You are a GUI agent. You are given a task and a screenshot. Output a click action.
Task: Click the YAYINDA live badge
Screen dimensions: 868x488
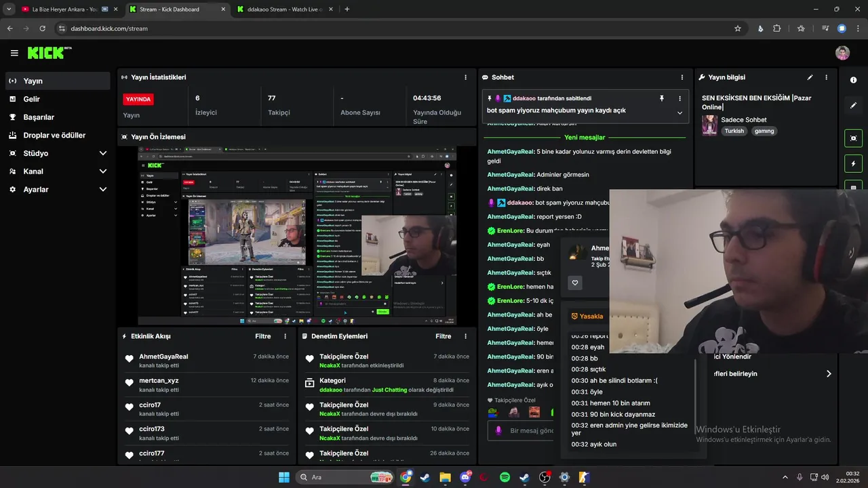pyautogui.click(x=138, y=99)
